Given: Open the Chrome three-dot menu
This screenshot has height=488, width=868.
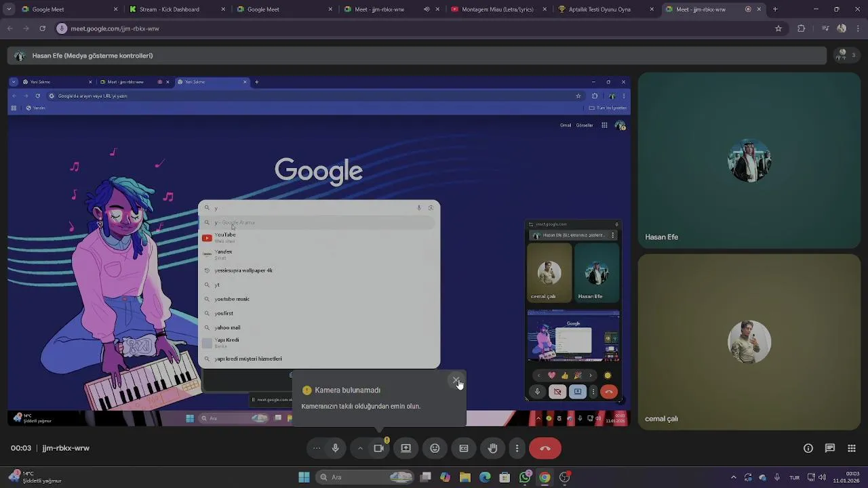Looking at the screenshot, I should point(858,28).
